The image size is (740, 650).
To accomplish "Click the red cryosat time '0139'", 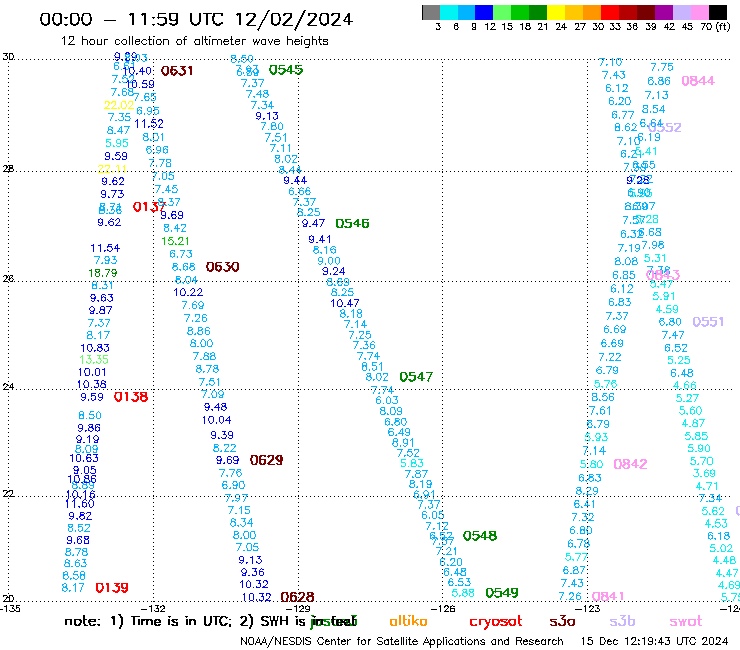I will point(112,588).
